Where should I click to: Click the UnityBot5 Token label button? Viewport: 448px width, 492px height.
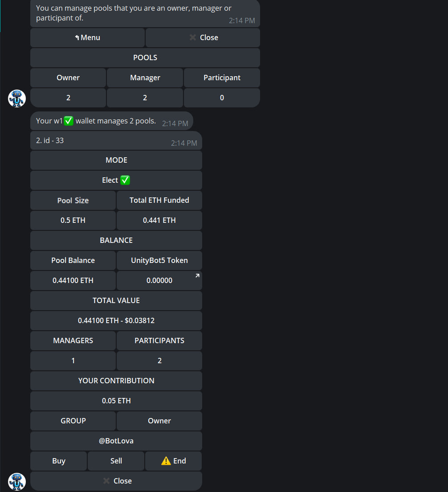pos(159,261)
